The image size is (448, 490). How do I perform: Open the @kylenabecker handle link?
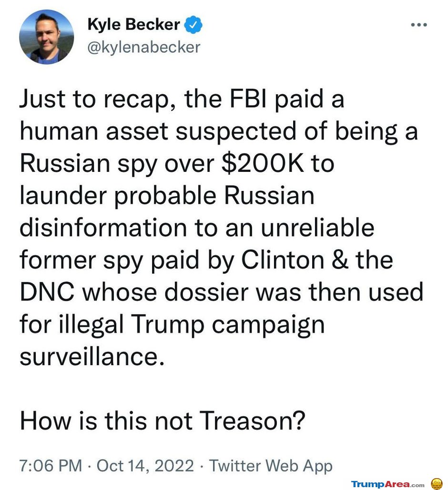click(x=143, y=47)
